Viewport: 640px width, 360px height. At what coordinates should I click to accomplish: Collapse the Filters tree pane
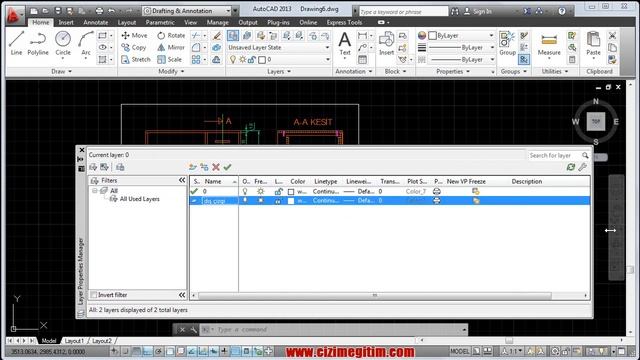coord(182,180)
